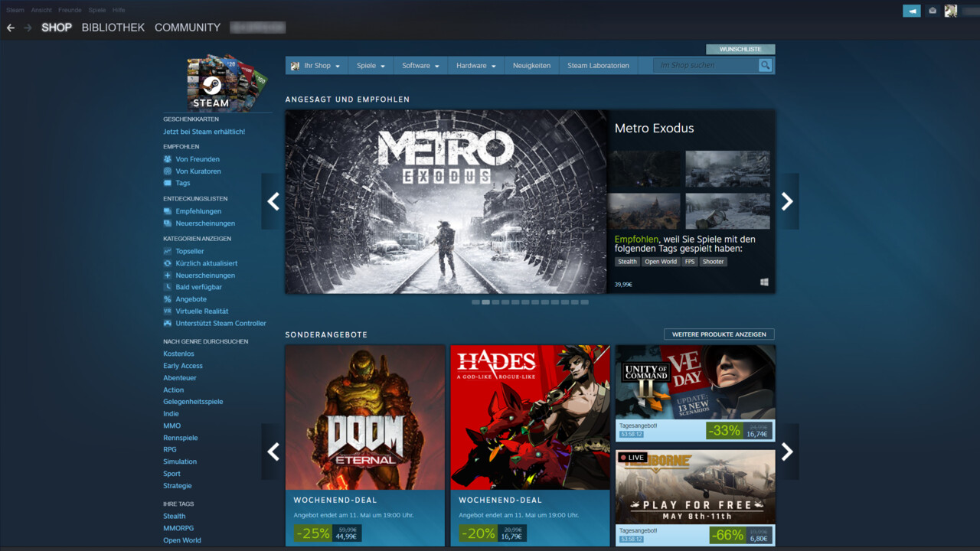The width and height of the screenshot is (980, 551).
Task: Browse the Kostenlos genre
Action: (x=178, y=354)
